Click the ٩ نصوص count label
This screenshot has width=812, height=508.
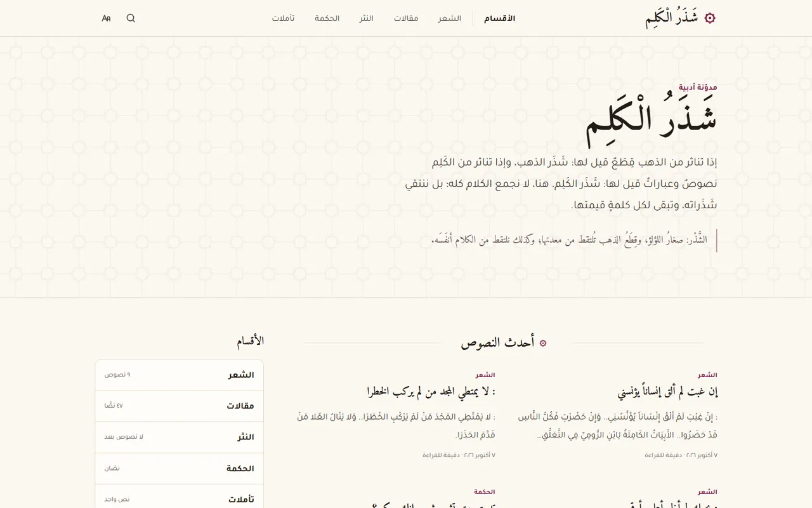point(117,375)
